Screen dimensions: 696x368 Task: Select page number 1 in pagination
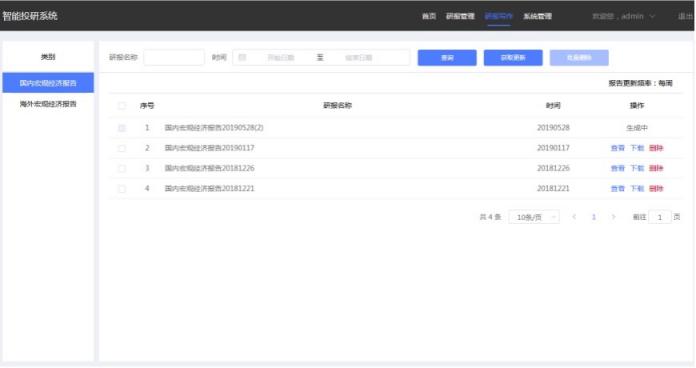click(x=593, y=217)
